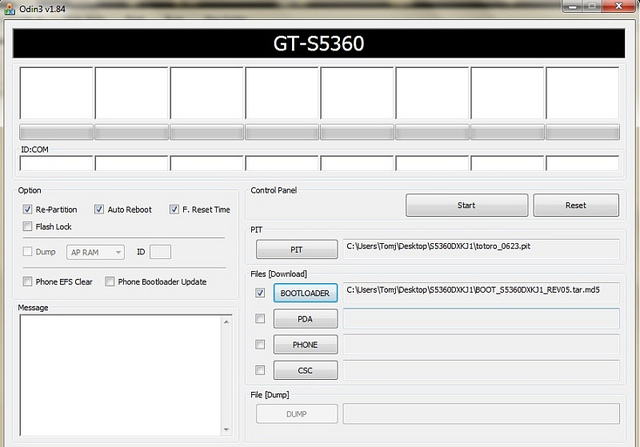
Task: Click the PIT file path field
Action: [x=481, y=249]
